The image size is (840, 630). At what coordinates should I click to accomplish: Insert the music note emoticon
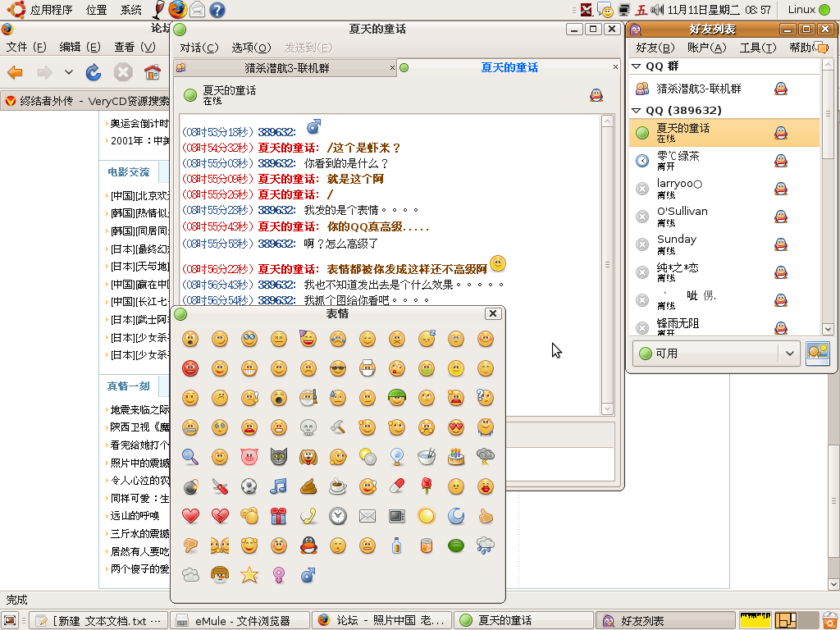279,486
